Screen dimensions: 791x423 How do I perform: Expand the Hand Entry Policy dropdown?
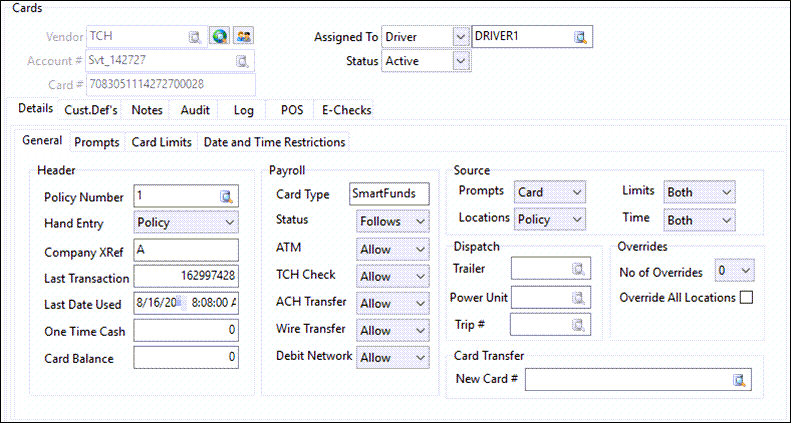tap(229, 221)
